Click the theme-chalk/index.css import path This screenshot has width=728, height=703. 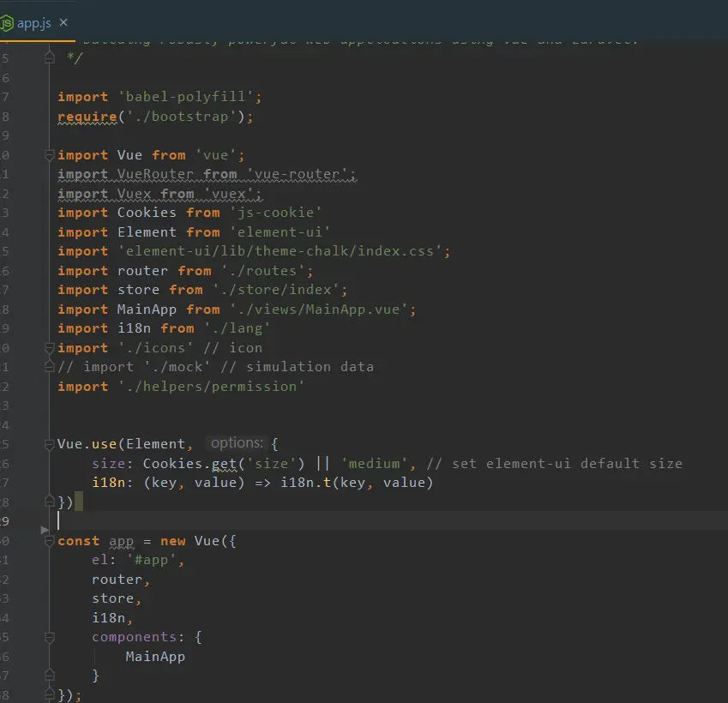coord(280,251)
